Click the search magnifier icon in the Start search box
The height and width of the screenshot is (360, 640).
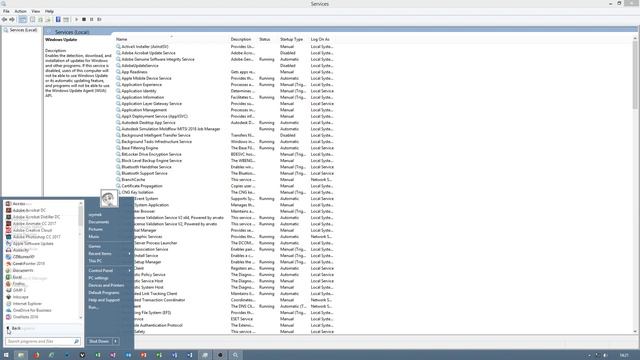(x=76, y=341)
